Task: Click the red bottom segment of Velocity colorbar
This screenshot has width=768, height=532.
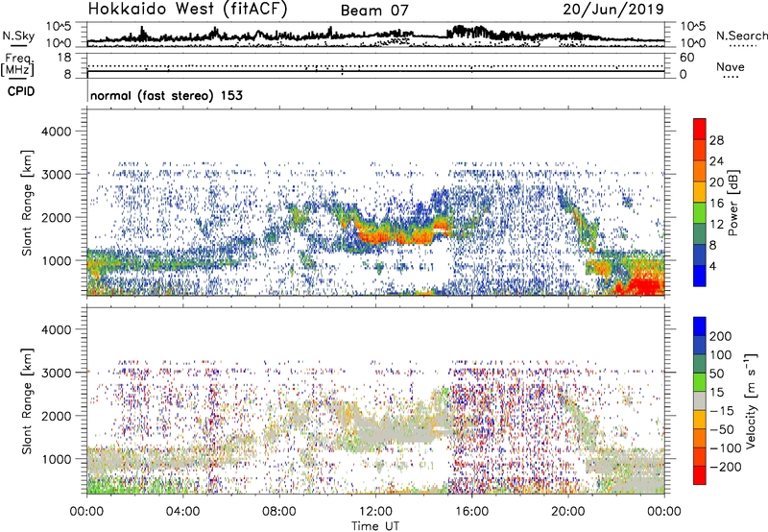Action: pyautogui.click(x=700, y=475)
